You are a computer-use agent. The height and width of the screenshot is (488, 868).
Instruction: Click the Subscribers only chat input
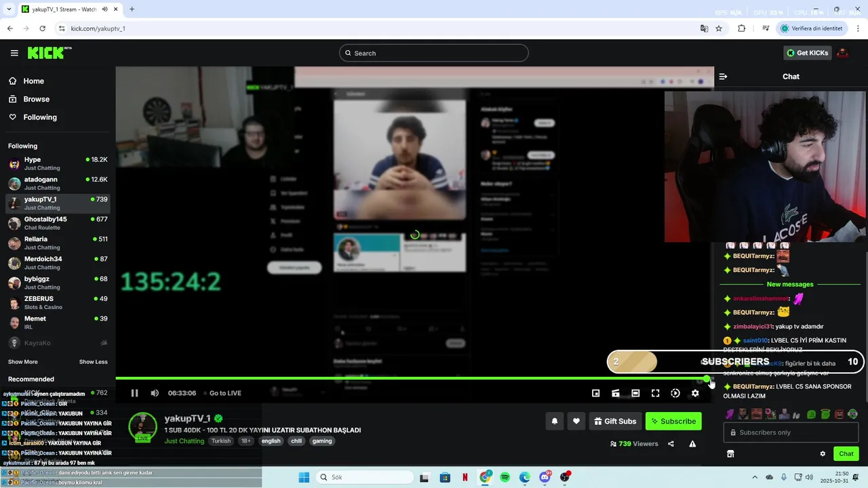click(x=791, y=432)
